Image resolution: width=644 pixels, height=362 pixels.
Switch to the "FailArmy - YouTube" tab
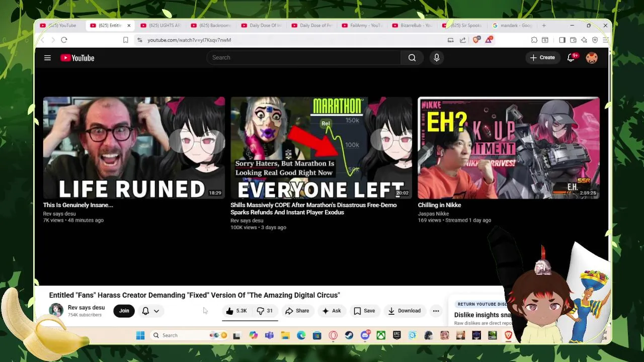362,26
